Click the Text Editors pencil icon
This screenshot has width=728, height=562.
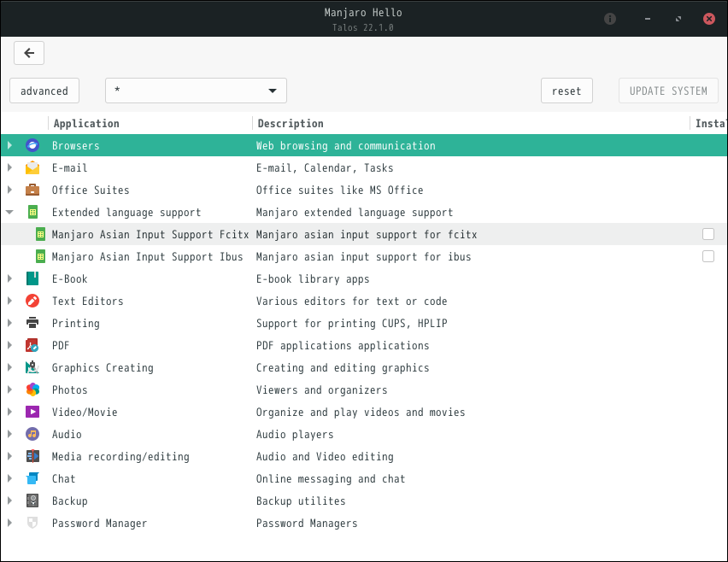[x=32, y=301]
